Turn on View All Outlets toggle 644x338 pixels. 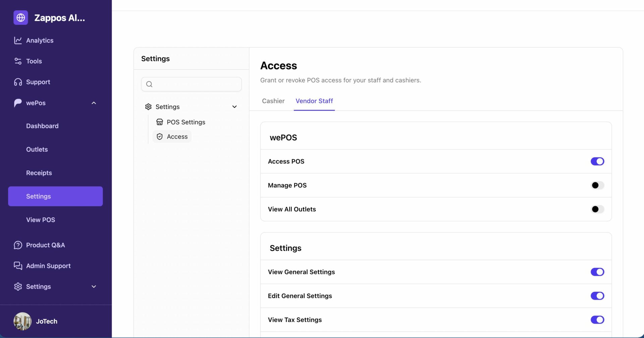[597, 209]
